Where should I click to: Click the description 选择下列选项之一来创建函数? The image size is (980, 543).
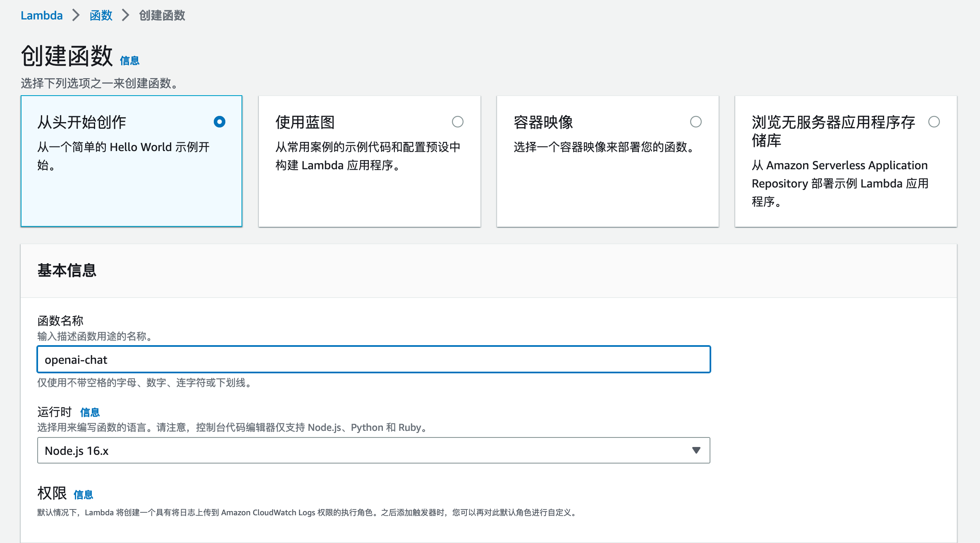[x=100, y=83]
